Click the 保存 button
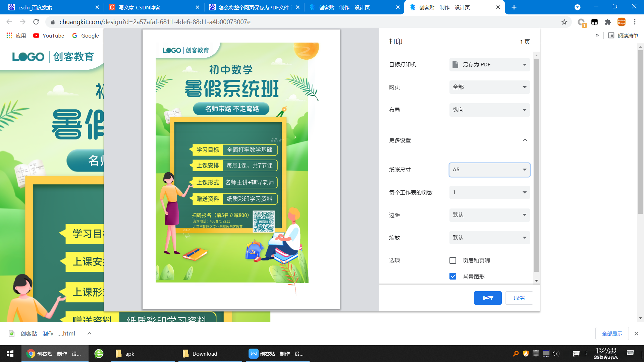Screen dimensions: 644x362 click(487, 298)
